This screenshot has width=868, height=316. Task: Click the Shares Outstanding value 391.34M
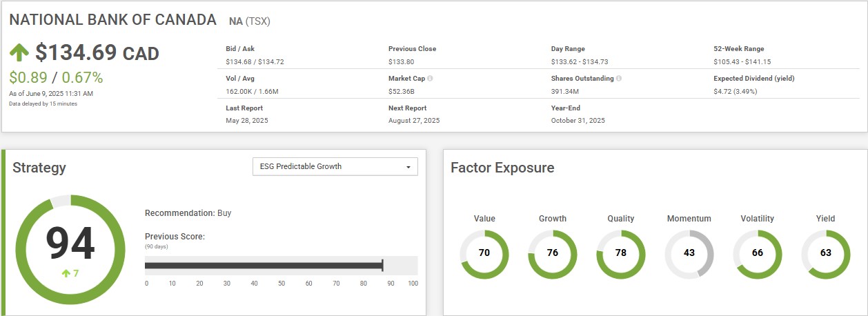565,91
